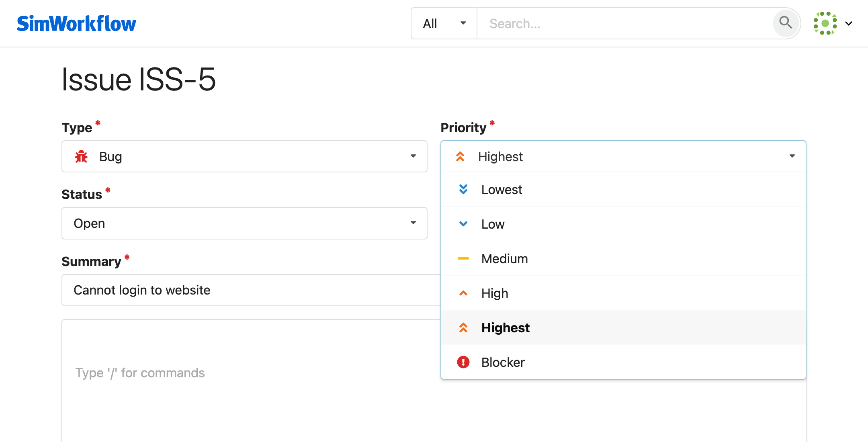This screenshot has width=868, height=442.
Task: Click the Summary field 'Cannot login to website'
Action: (251, 290)
